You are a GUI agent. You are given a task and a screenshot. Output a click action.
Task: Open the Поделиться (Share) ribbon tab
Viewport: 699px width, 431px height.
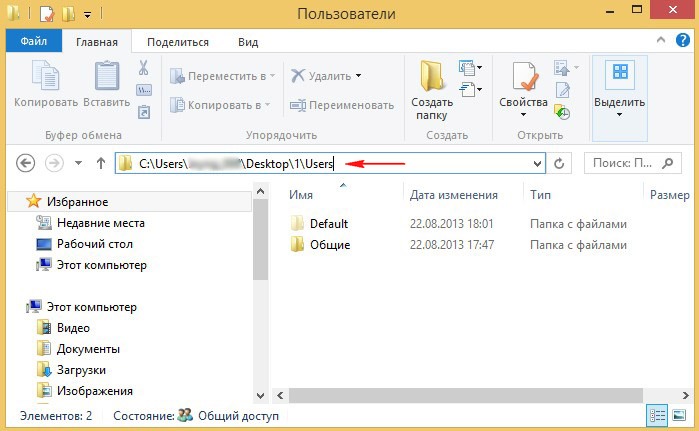(x=178, y=42)
